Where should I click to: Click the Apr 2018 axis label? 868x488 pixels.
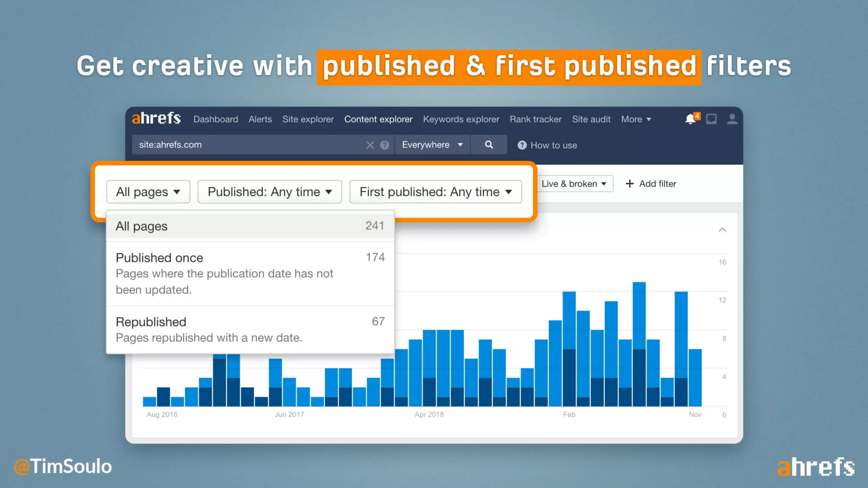(429, 414)
